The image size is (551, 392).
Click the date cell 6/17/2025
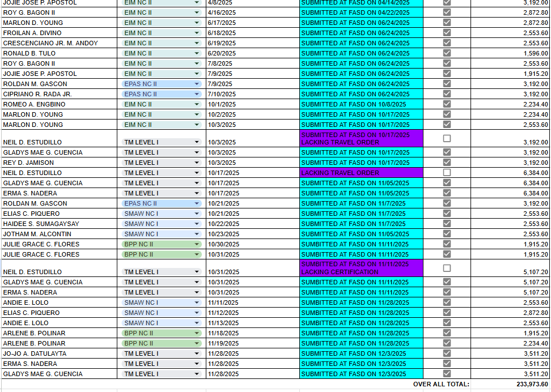(x=253, y=23)
